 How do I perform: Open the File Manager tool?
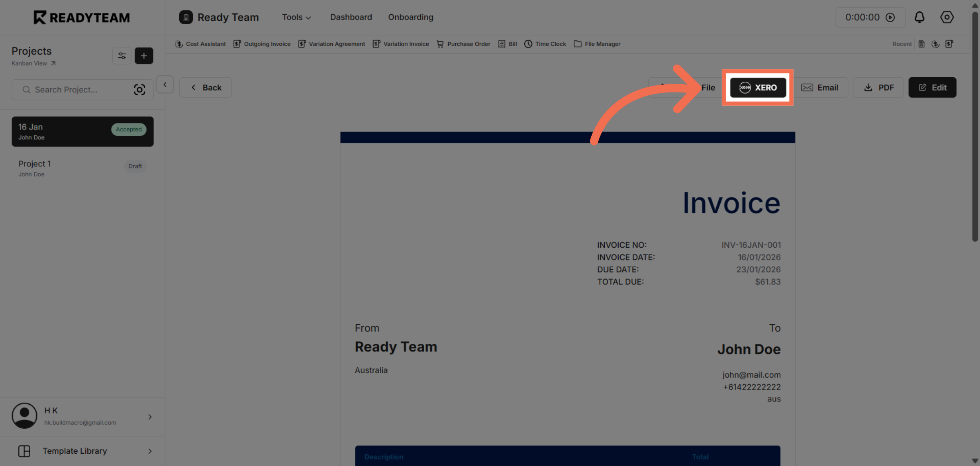tap(597, 44)
